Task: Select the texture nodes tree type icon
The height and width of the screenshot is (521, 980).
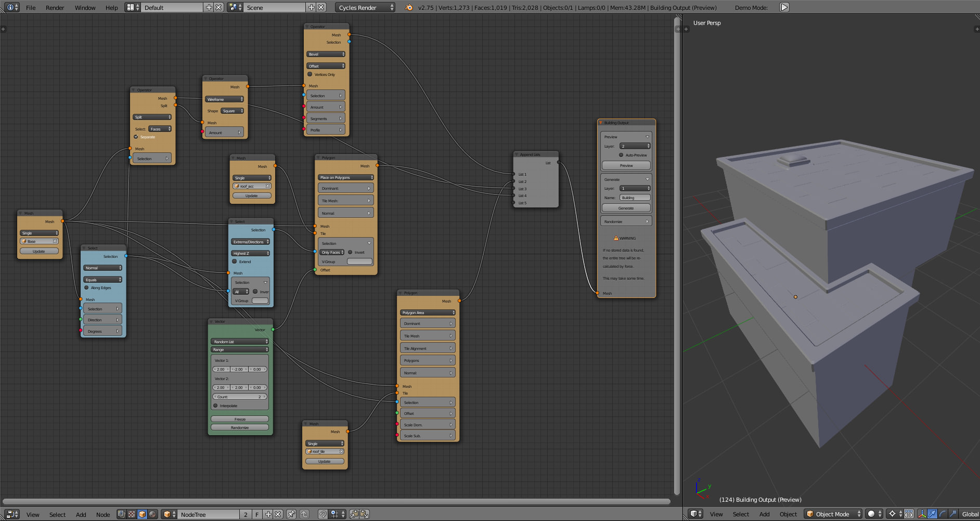Action: point(132,514)
